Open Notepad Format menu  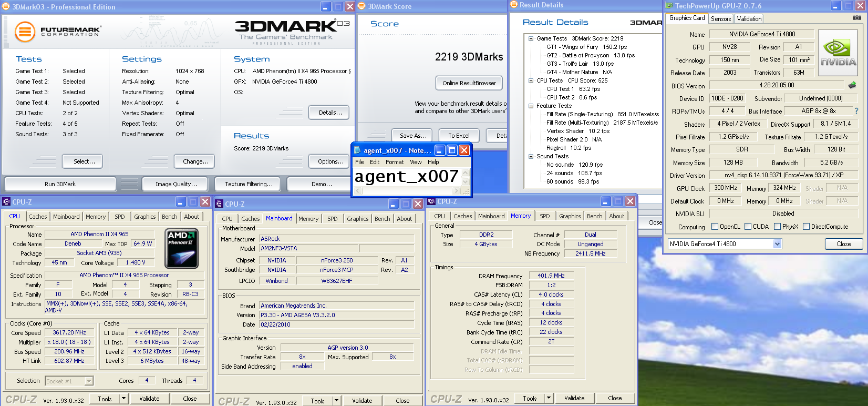pos(395,162)
